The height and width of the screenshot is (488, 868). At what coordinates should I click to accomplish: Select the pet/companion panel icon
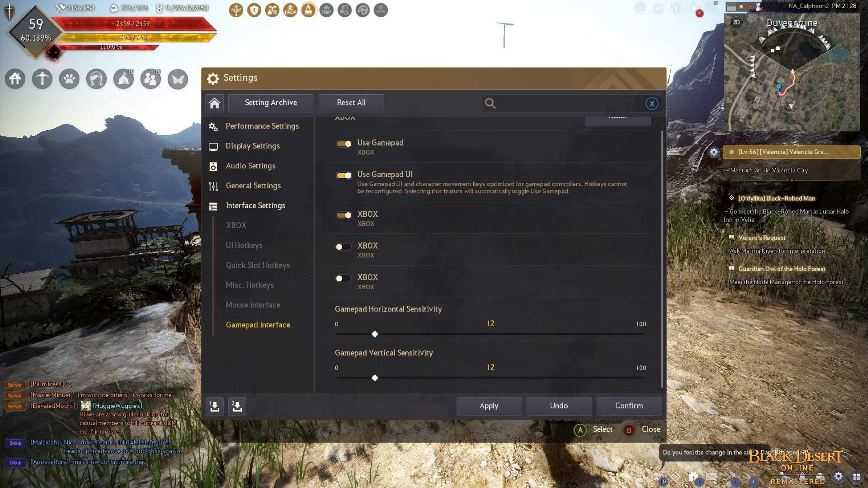click(x=69, y=78)
